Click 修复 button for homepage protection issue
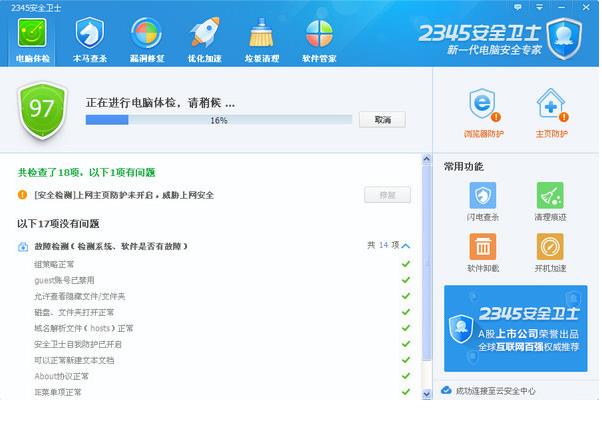602x426 pixels. click(x=387, y=195)
